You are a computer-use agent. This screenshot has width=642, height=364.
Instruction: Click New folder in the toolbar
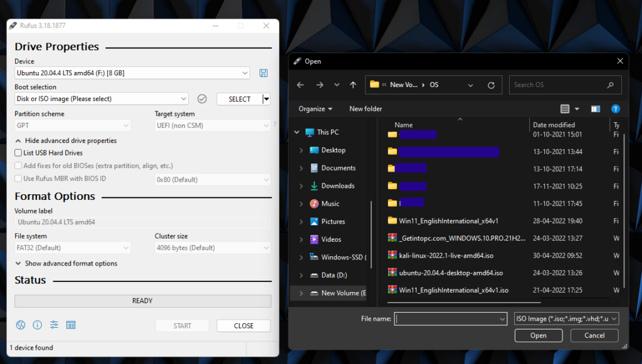coord(366,109)
